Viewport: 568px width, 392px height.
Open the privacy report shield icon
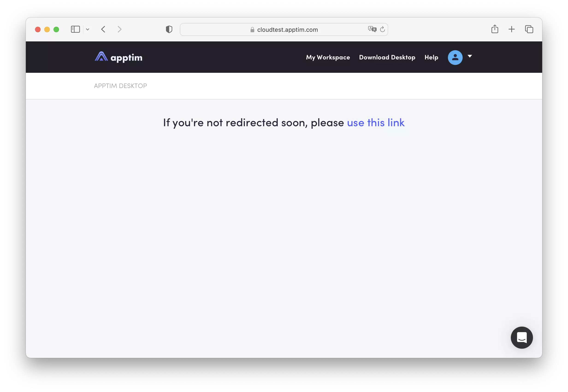(169, 29)
